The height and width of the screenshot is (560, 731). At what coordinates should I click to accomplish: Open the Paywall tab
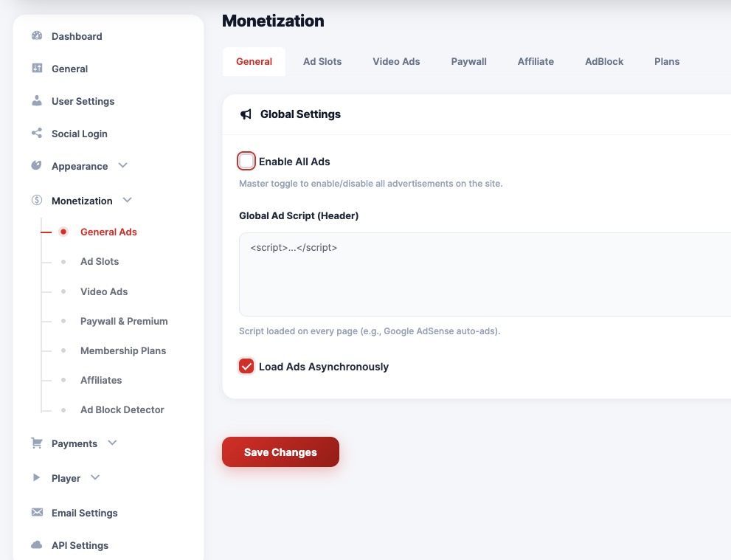pos(468,61)
